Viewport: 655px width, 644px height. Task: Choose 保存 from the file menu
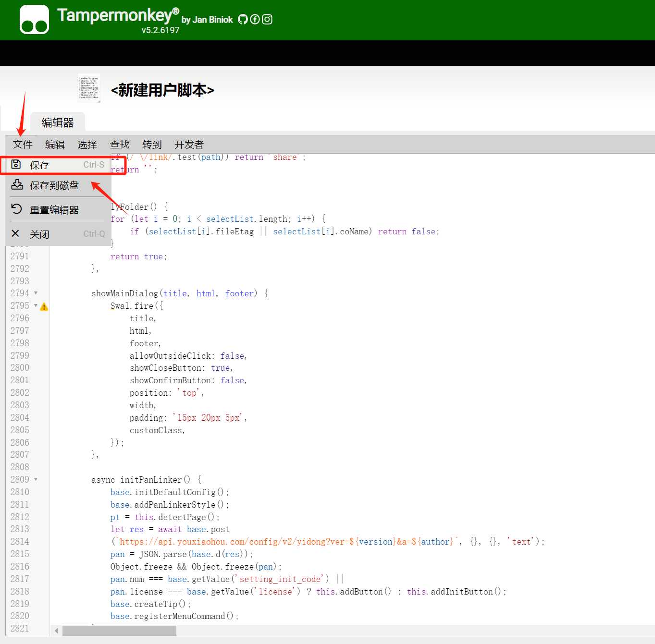click(58, 165)
